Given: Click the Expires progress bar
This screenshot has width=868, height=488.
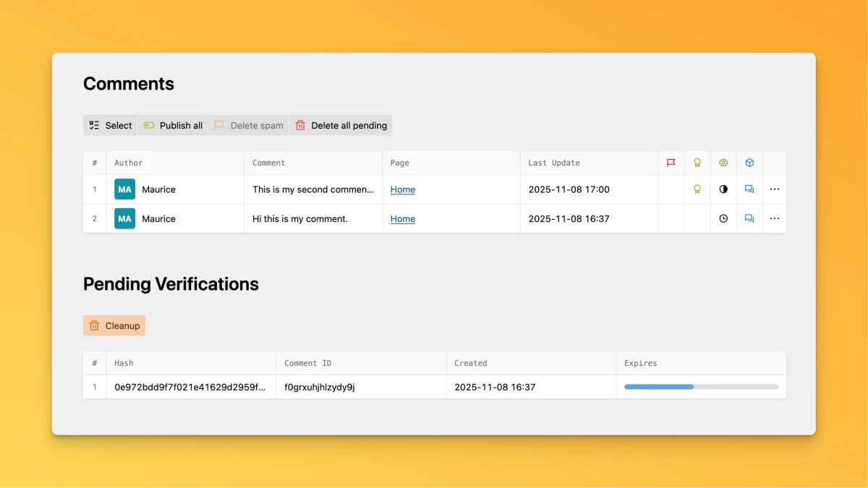Looking at the screenshot, I should coord(701,387).
